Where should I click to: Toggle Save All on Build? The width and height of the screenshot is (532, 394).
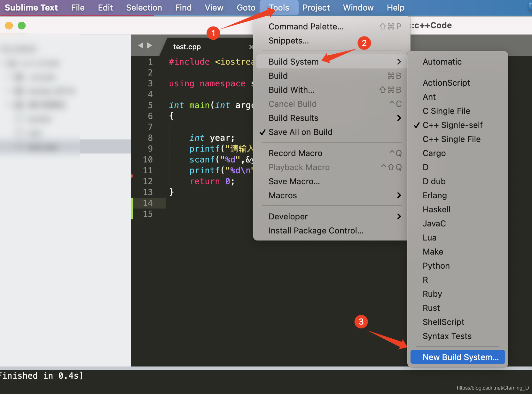[x=332, y=132]
